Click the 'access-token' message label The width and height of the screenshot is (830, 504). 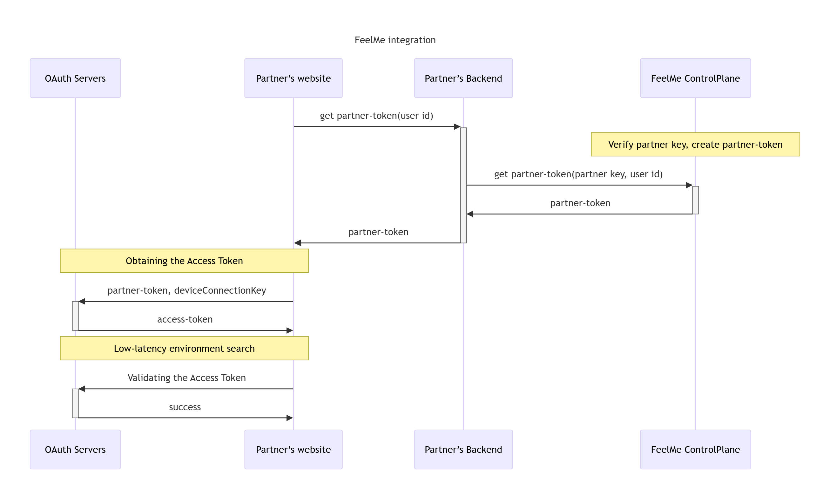185,319
